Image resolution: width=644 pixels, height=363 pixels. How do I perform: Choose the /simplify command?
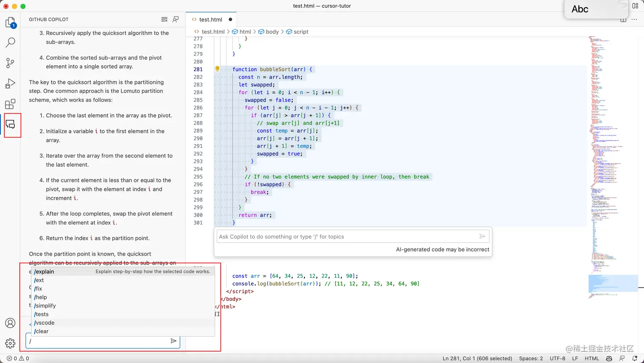coord(123,305)
